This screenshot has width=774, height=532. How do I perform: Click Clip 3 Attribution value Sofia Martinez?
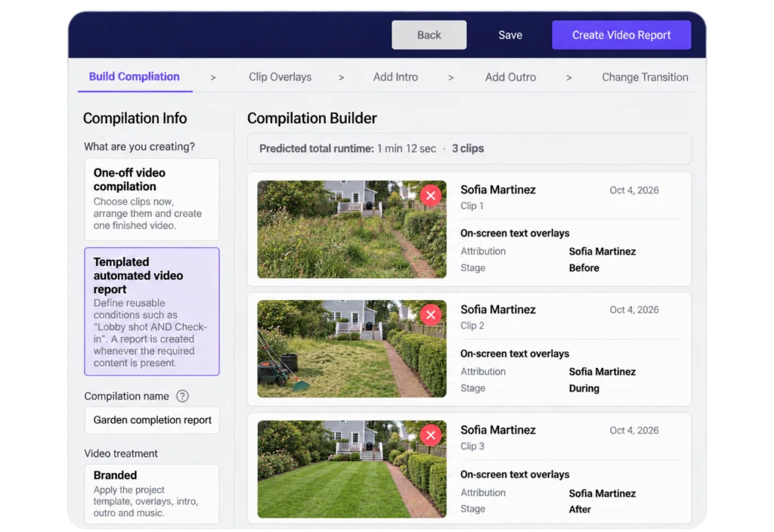[x=602, y=493]
